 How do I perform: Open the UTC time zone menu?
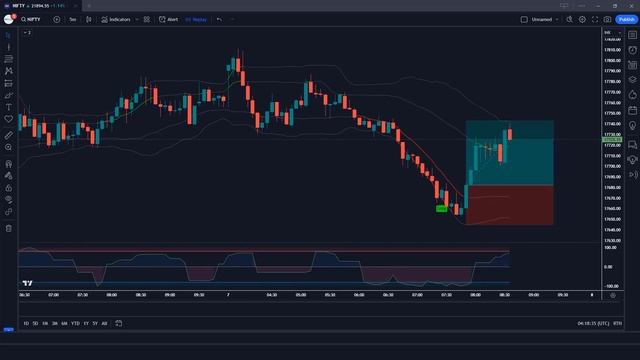(x=593, y=323)
